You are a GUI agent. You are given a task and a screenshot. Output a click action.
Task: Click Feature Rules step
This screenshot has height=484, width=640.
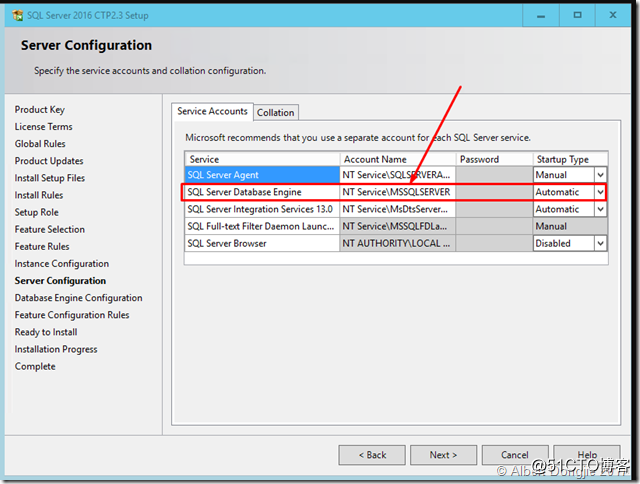(42, 247)
